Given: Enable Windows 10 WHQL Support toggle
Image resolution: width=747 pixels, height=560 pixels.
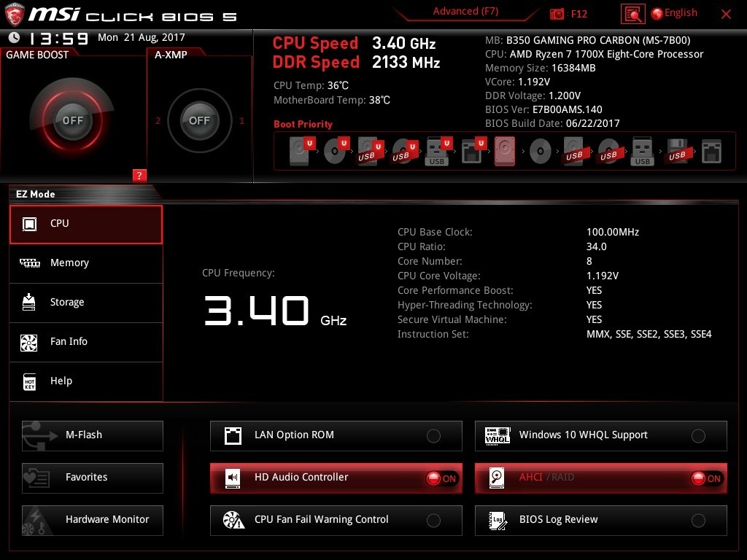Looking at the screenshot, I should click(698, 436).
